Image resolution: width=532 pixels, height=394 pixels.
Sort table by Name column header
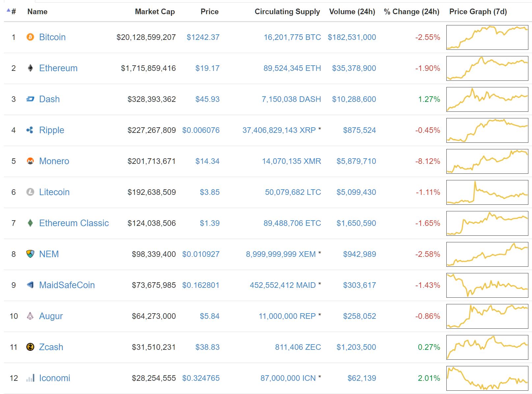click(37, 12)
